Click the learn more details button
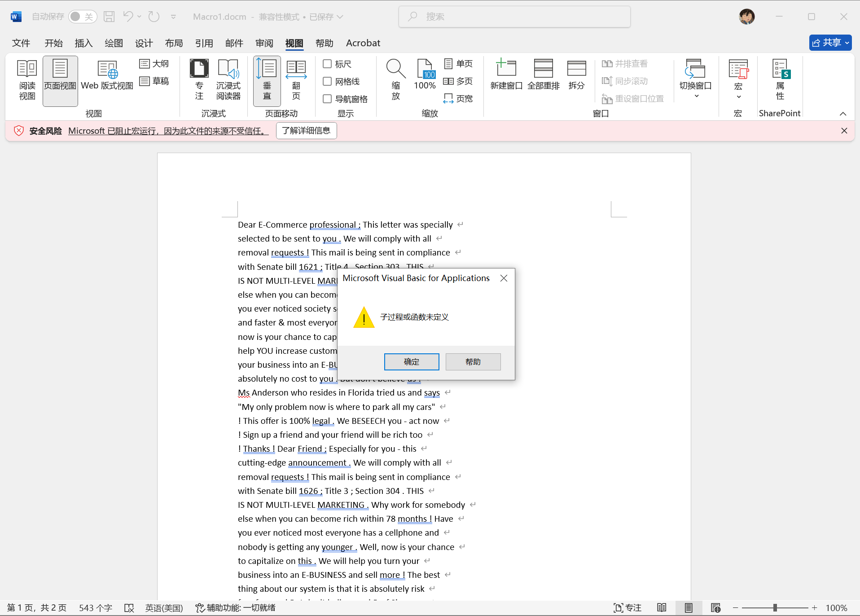 [306, 131]
